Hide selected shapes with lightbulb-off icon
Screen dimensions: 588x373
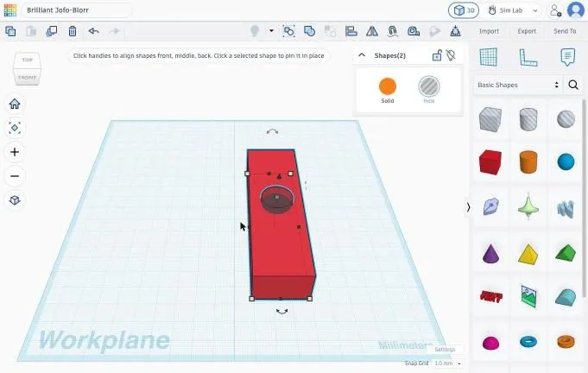point(451,55)
